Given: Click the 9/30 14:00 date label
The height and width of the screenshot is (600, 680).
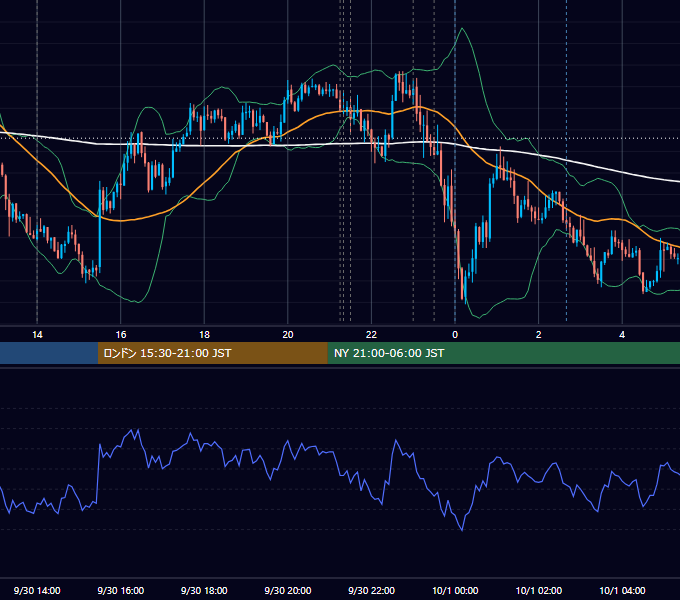Looking at the screenshot, I should [x=37, y=590].
